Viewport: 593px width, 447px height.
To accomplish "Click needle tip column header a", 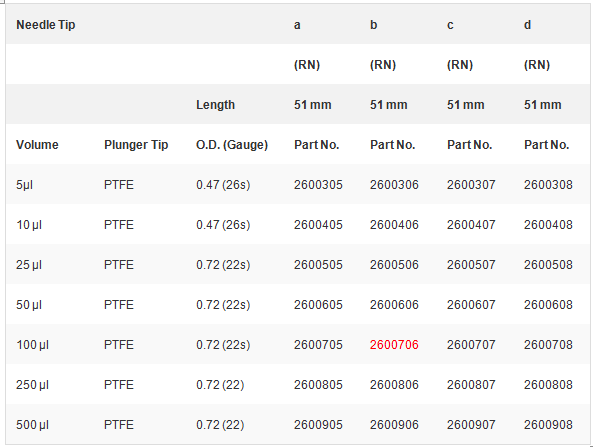I will tap(297, 25).
